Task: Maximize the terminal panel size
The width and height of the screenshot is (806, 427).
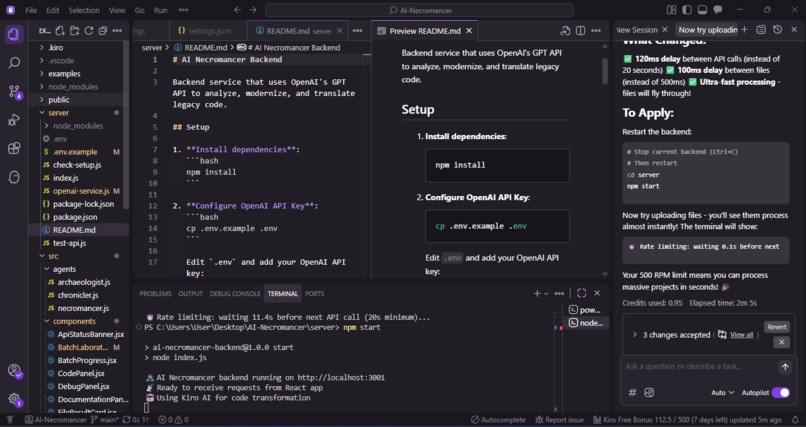Action: pyautogui.click(x=581, y=293)
